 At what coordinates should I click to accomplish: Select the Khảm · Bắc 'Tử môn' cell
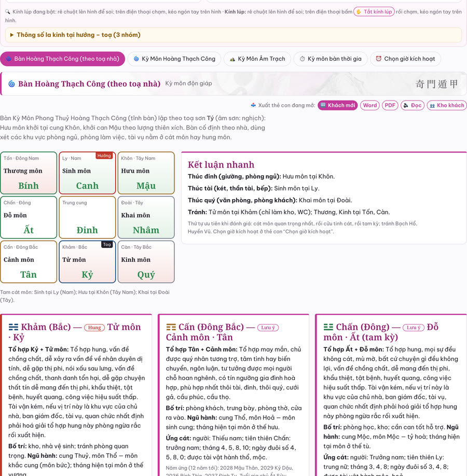[87, 262]
